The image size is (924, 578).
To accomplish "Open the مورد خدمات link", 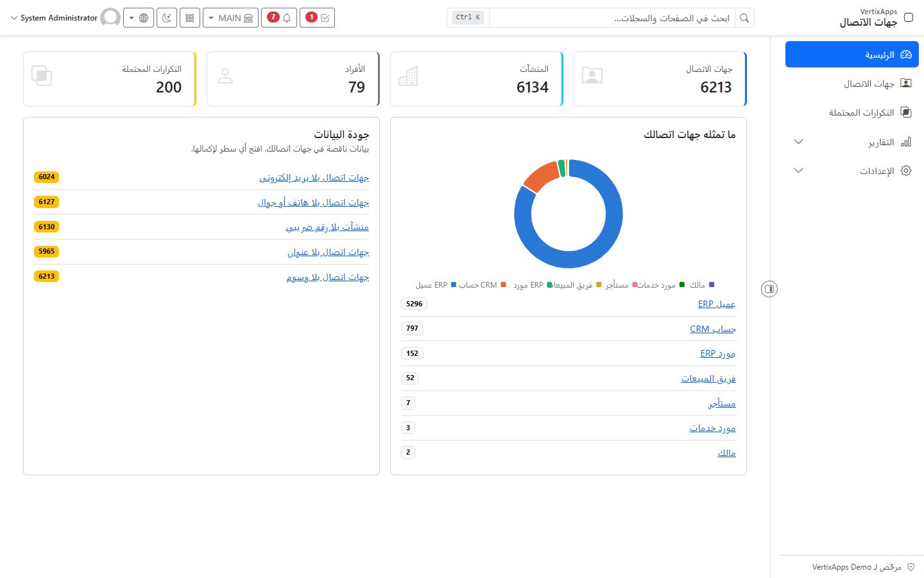I will [713, 428].
